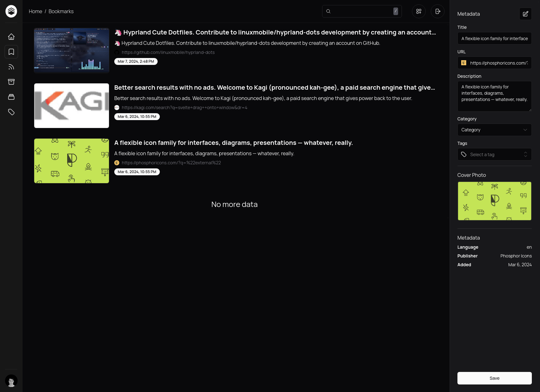This screenshot has width=540, height=392.
Task: Click the green Cover Photo thumbnail
Action: 494,201
